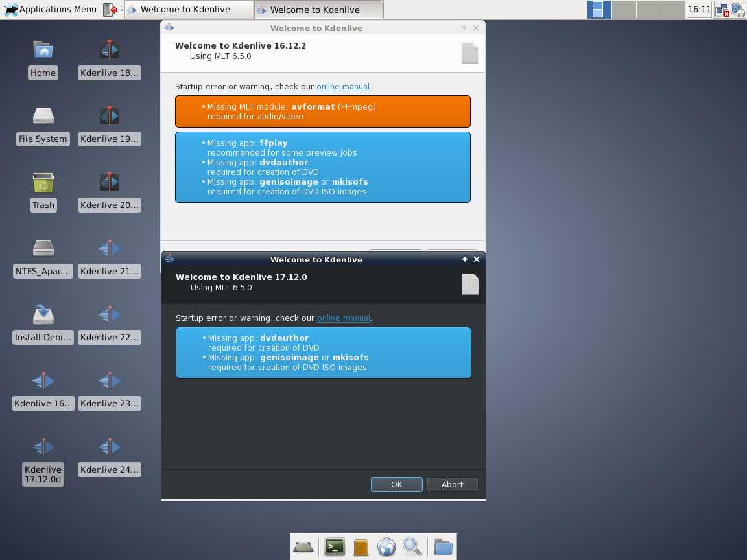
Task: Click document icon in Kdenlive 16.12.2 dialog
Action: [469, 53]
